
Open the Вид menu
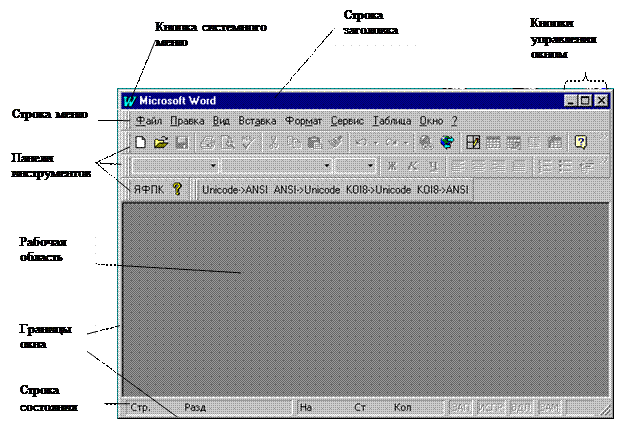[x=221, y=121]
